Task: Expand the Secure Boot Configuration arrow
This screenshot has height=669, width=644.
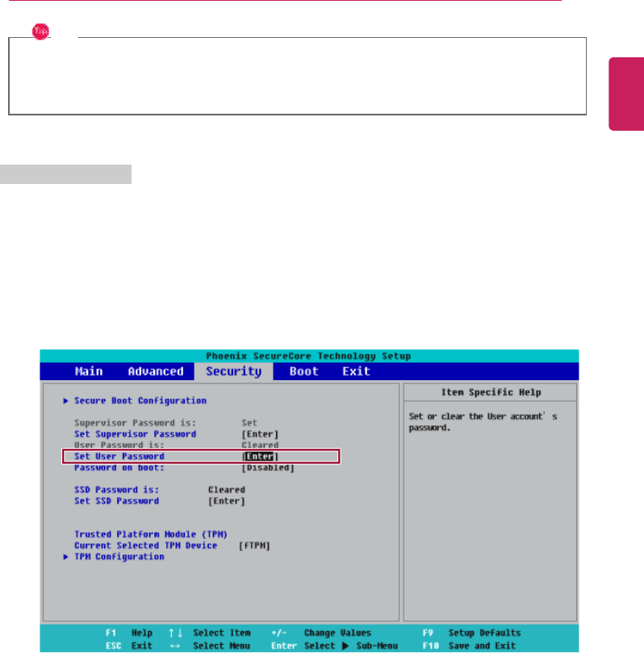Action: pos(65,400)
